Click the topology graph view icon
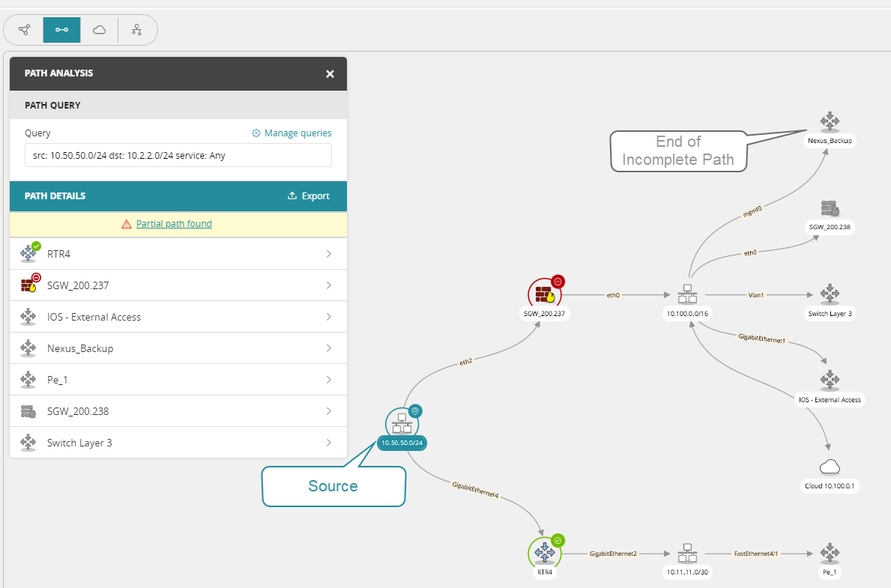This screenshot has height=588, width=891. [x=25, y=30]
